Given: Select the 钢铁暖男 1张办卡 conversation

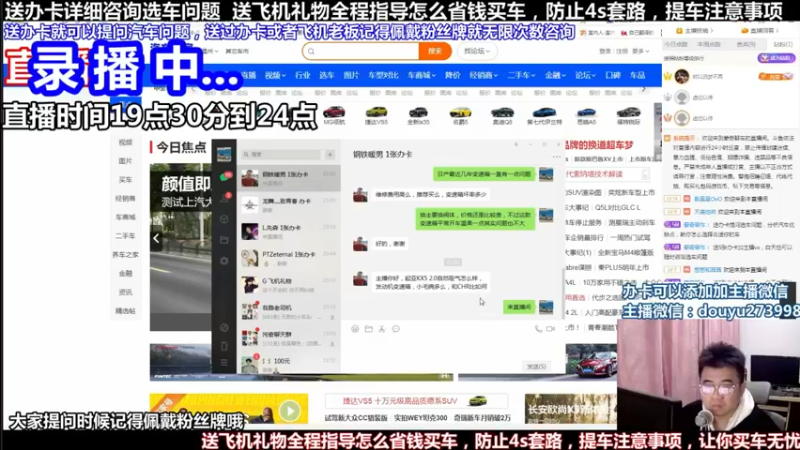Looking at the screenshot, I should coord(289,179).
